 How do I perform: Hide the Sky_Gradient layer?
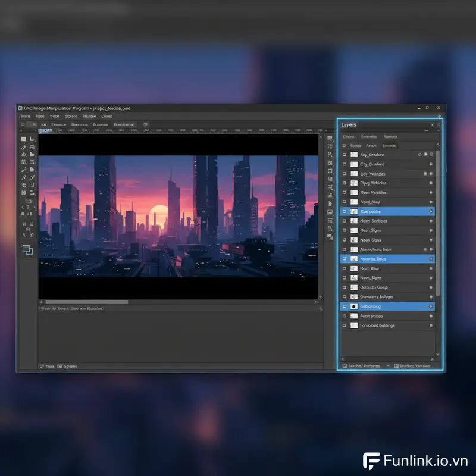[344, 155]
